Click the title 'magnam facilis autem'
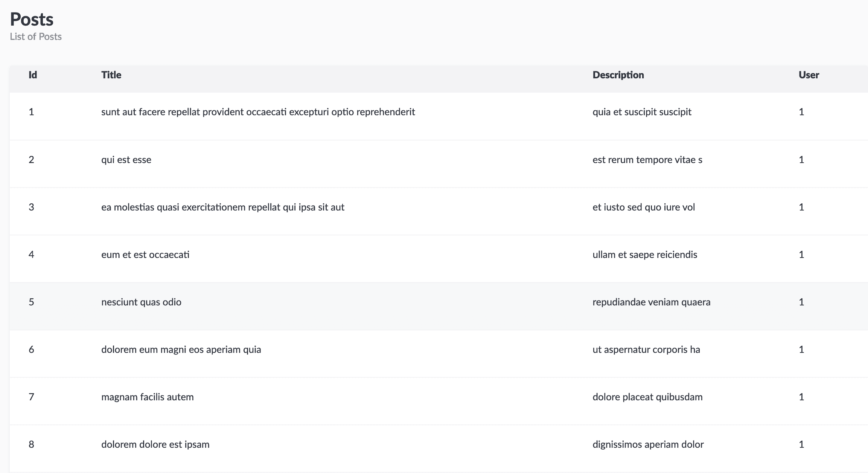The height and width of the screenshot is (473, 868). pos(148,397)
